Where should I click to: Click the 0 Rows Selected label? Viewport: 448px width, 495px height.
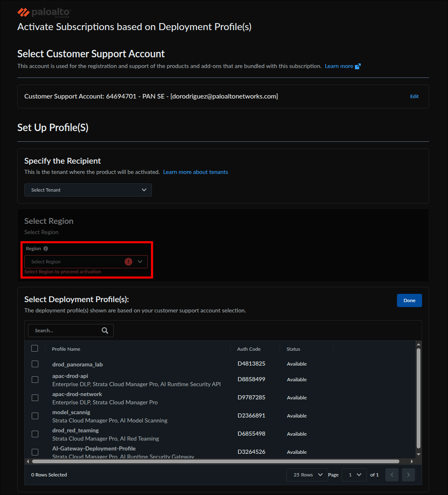click(49, 475)
